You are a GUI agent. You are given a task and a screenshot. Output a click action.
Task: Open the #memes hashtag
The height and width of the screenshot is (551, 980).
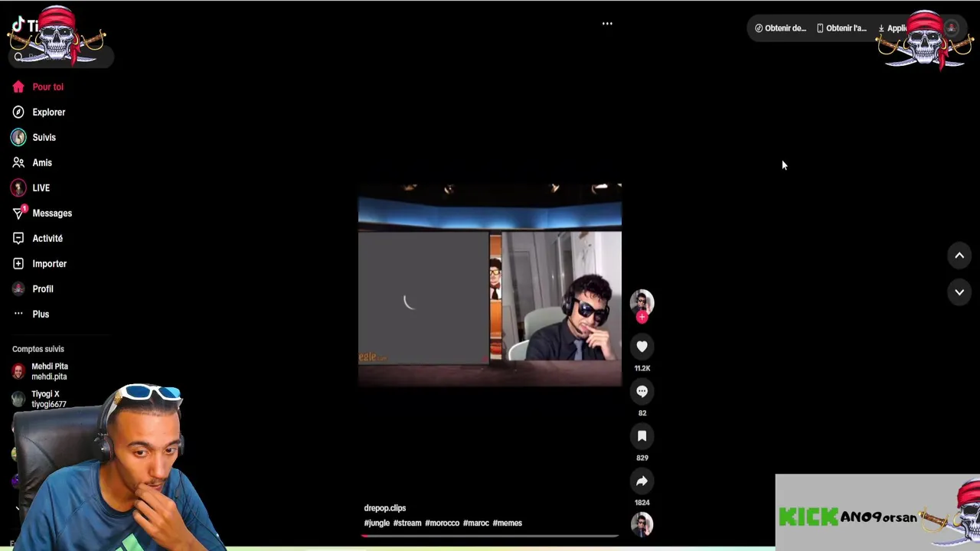pos(508,523)
